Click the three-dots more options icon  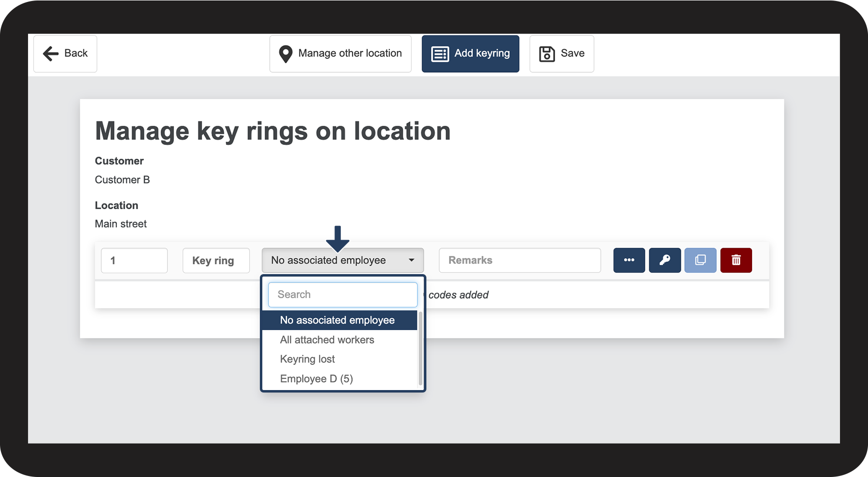click(629, 260)
